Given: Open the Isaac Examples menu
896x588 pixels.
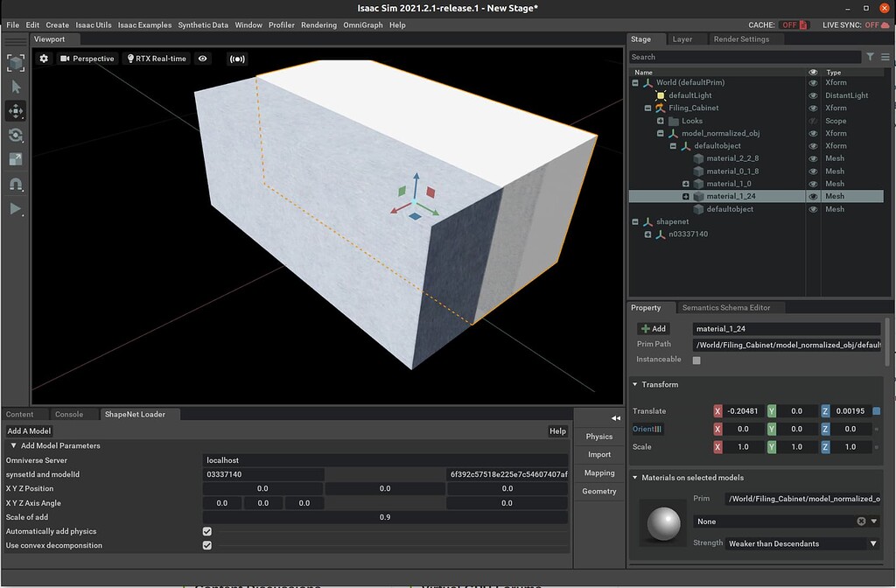Looking at the screenshot, I should coord(144,24).
